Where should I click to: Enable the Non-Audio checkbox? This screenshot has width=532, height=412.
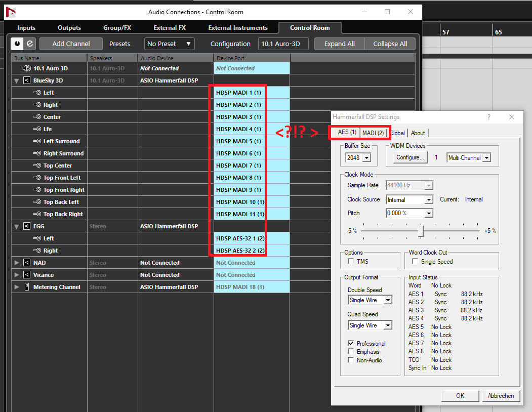point(351,360)
